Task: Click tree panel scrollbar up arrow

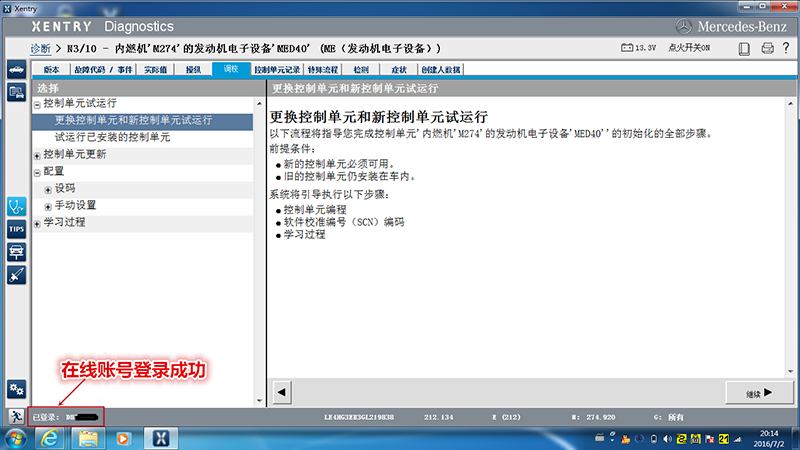Action: point(259,104)
